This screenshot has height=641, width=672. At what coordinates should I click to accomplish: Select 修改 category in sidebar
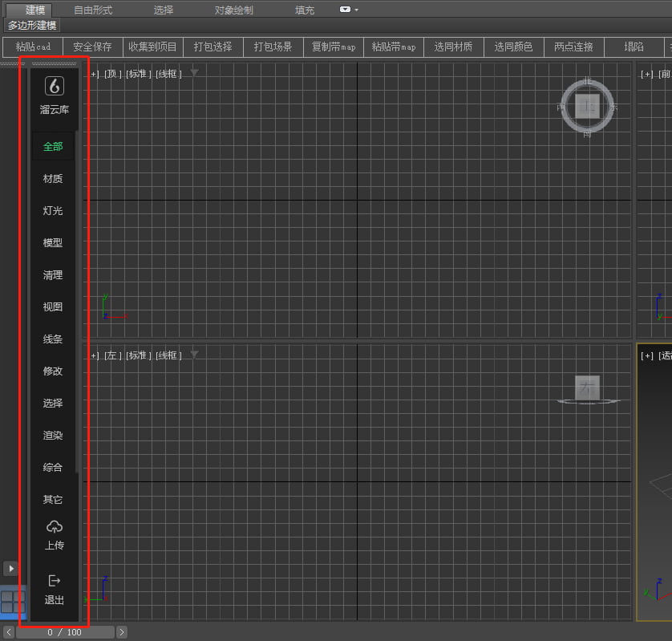(53, 371)
